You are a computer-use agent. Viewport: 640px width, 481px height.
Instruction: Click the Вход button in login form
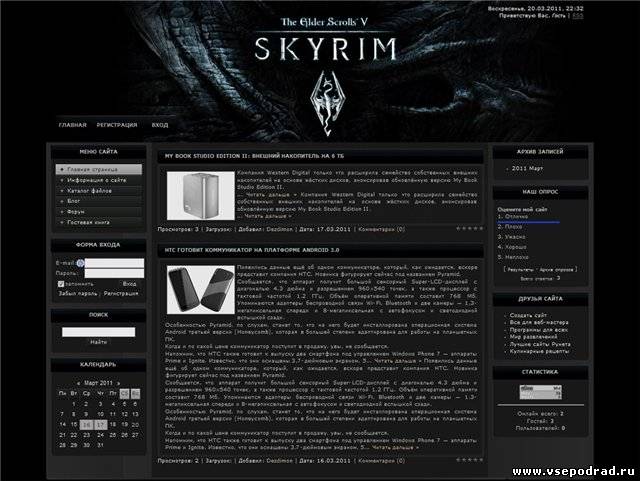(129, 284)
